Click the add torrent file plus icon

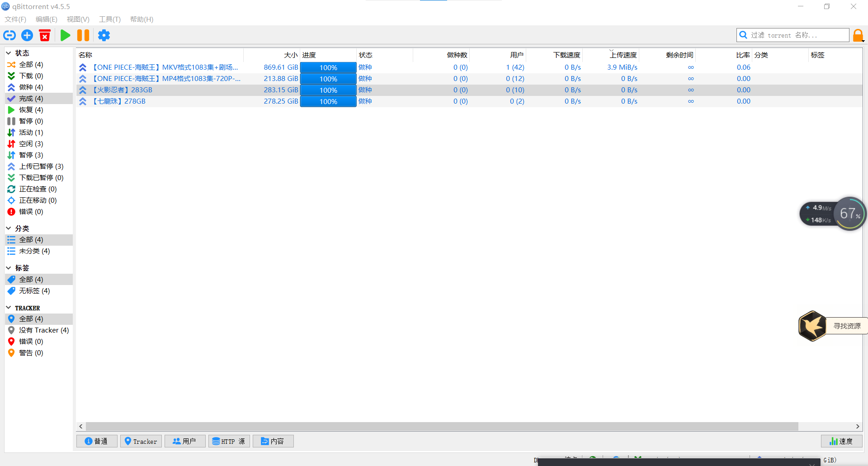pyautogui.click(x=27, y=35)
